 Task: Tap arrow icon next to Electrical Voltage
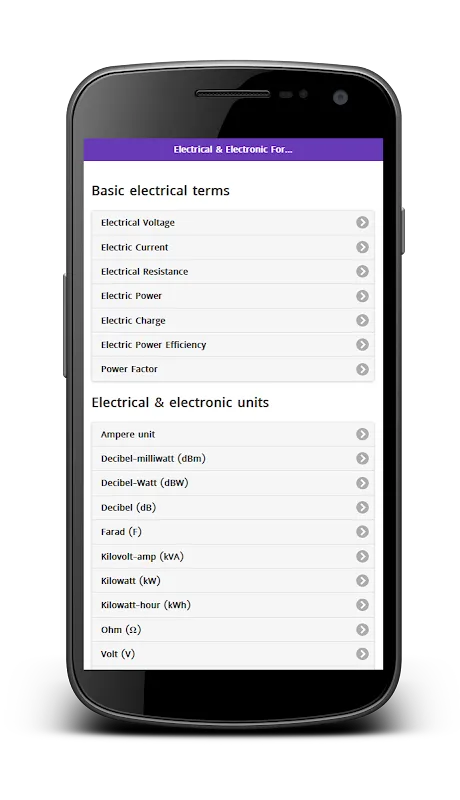pos(362,222)
